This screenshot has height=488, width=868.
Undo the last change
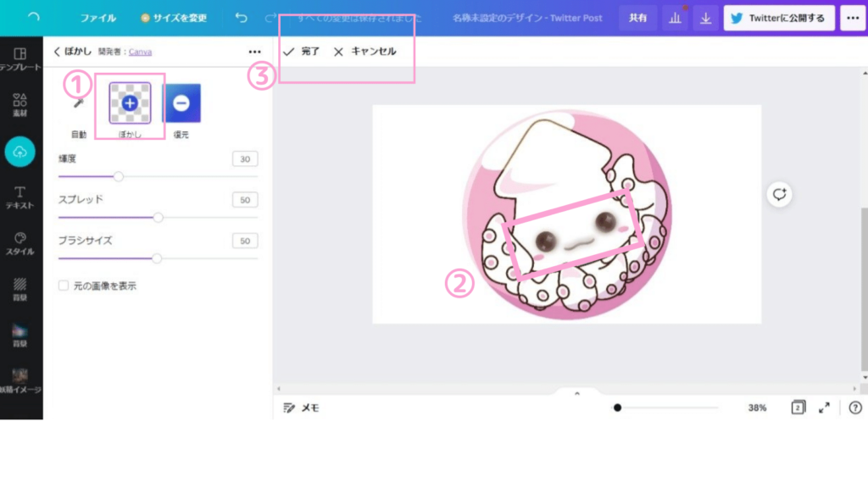[x=241, y=18]
